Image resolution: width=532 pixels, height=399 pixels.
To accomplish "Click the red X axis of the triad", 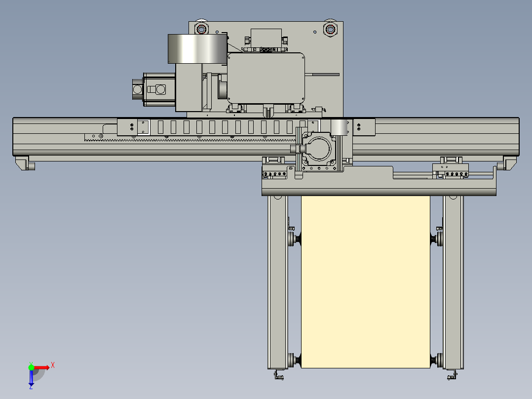I will click(x=41, y=367).
